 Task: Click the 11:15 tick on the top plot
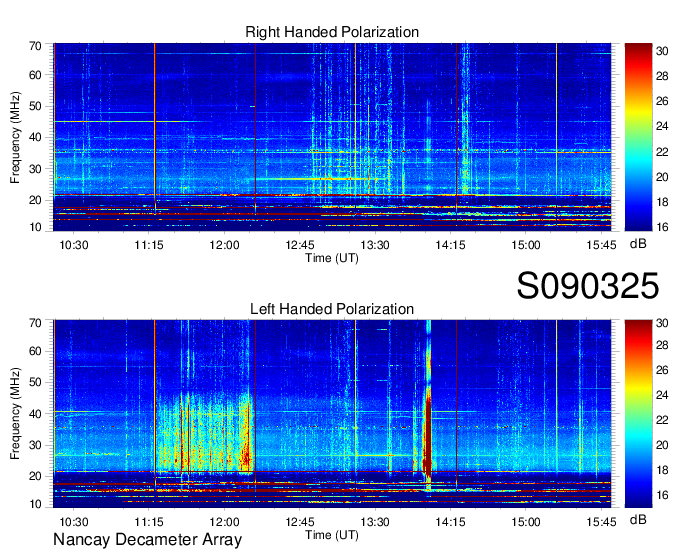click(x=149, y=245)
